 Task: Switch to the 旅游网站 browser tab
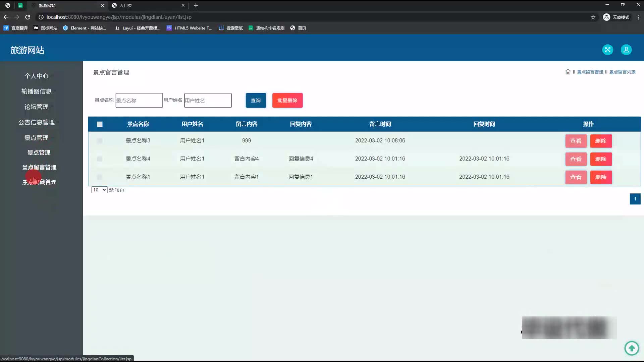click(67, 5)
